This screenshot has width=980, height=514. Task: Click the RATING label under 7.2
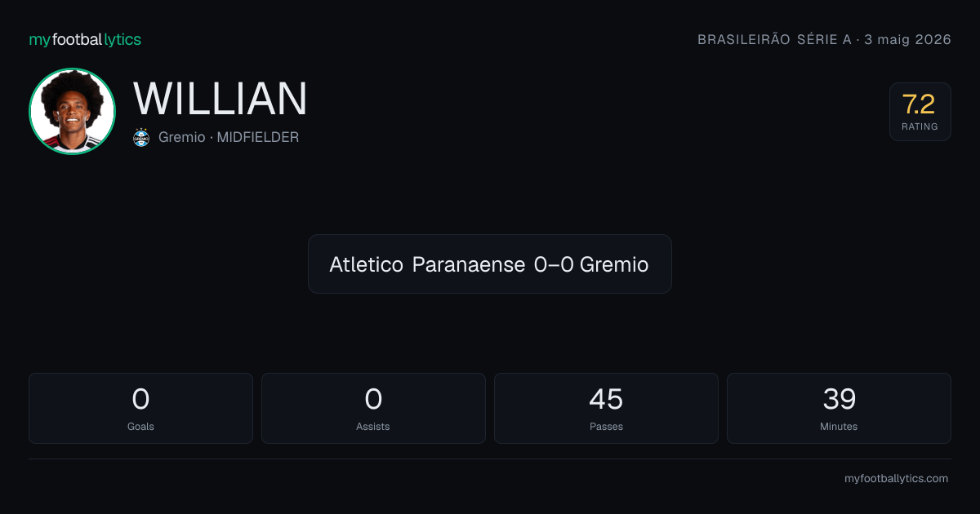tap(920, 126)
